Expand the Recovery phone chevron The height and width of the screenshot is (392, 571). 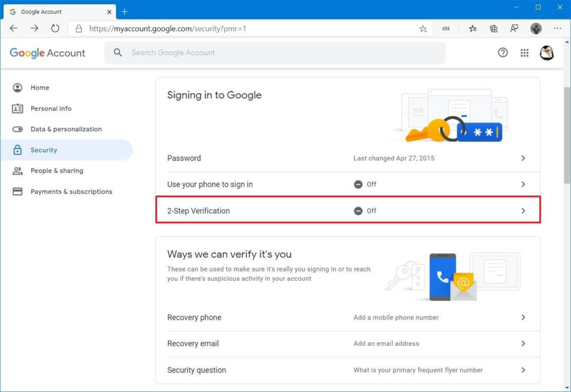coord(523,317)
